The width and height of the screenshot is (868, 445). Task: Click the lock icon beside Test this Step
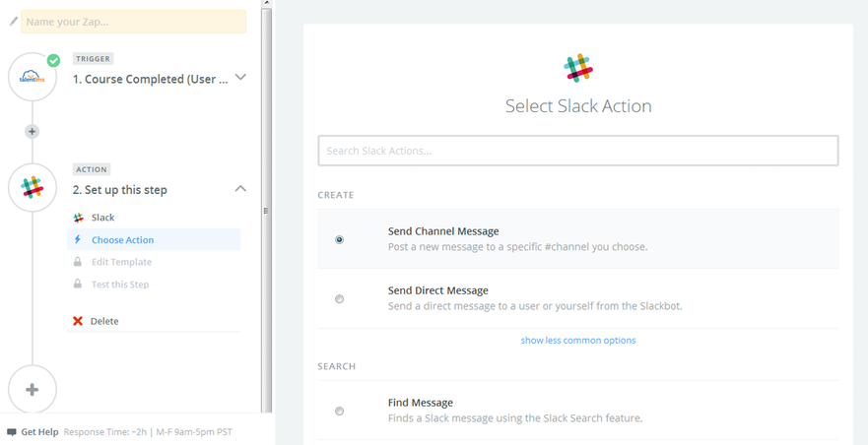(78, 284)
